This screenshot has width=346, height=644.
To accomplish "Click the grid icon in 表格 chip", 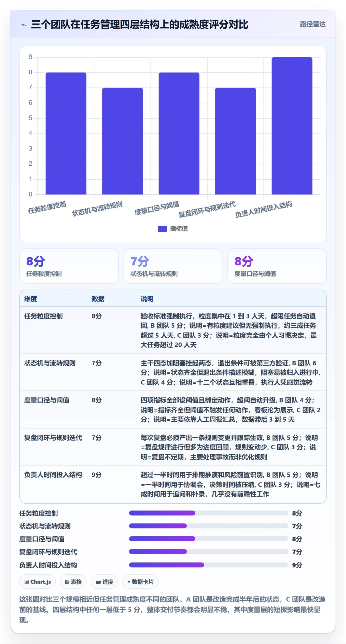I will [67, 582].
